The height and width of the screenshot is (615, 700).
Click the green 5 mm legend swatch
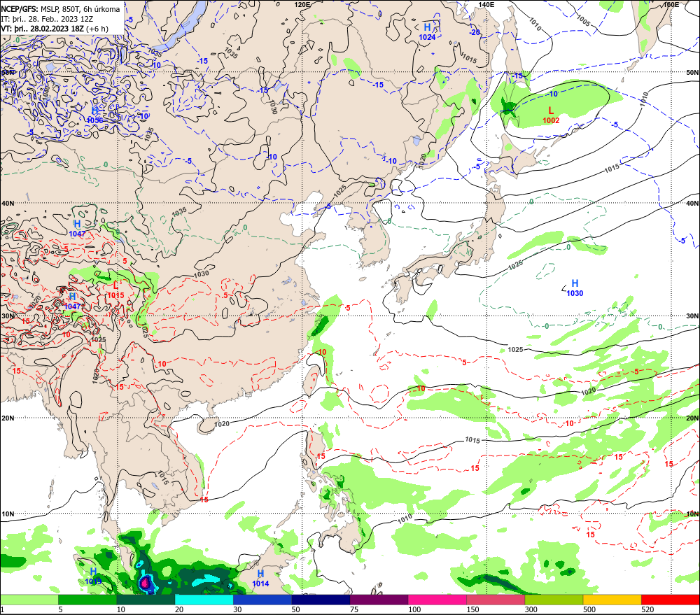point(87,600)
